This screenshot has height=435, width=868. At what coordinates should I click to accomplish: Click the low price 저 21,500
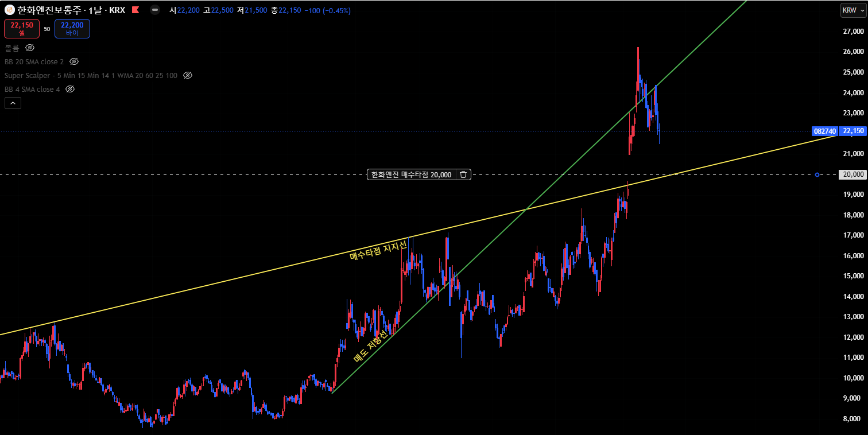pyautogui.click(x=252, y=10)
